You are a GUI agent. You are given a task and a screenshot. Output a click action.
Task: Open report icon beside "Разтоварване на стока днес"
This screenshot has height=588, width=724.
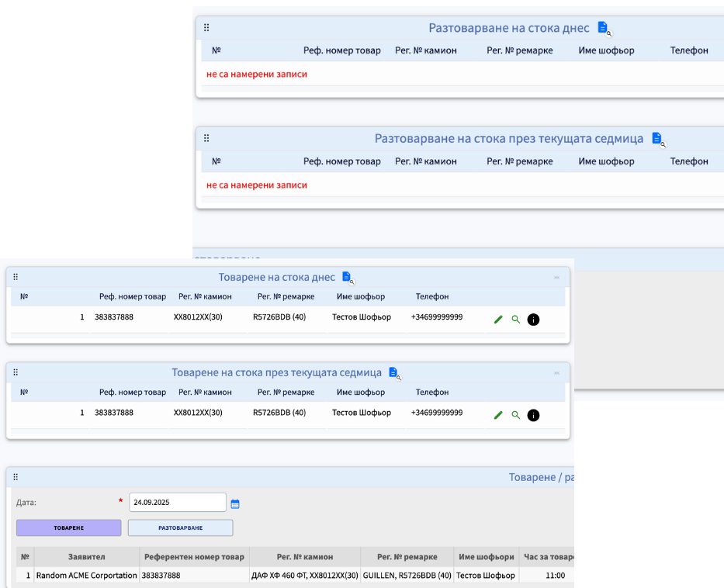click(604, 28)
